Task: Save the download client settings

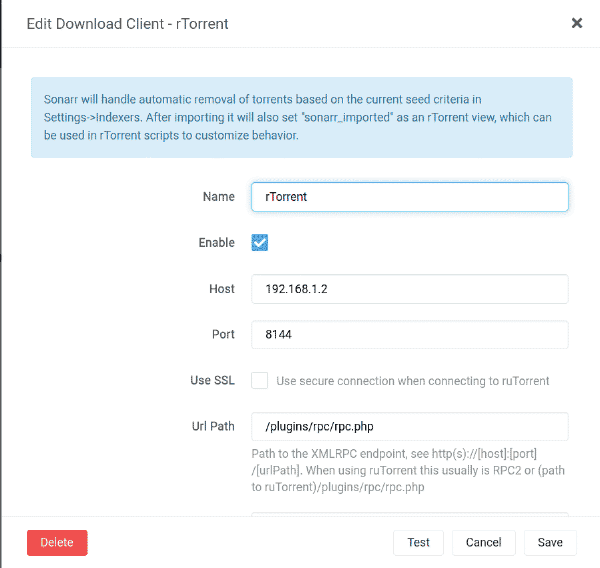Action: tap(550, 542)
